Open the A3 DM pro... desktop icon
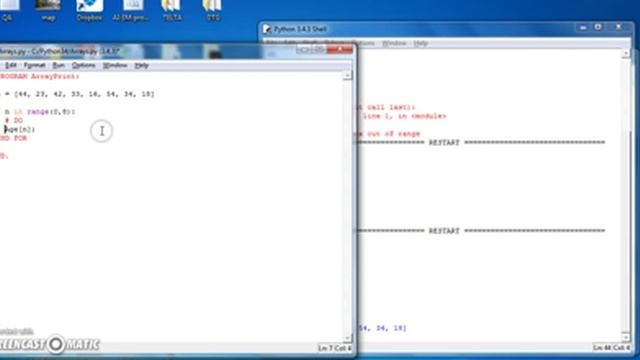The image size is (640, 360). tap(131, 11)
